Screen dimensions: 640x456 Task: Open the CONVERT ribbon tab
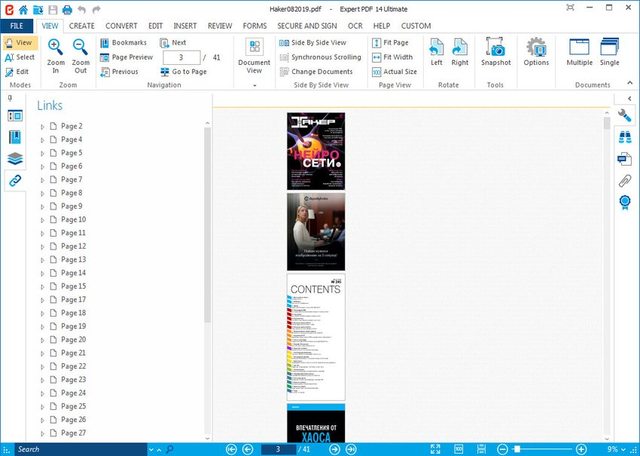click(121, 25)
